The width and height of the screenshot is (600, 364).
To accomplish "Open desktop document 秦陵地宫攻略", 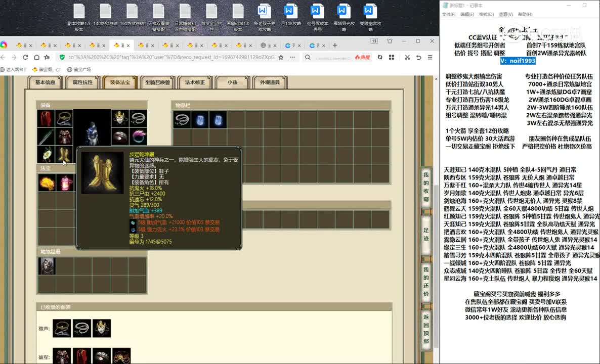I will coord(370,18).
